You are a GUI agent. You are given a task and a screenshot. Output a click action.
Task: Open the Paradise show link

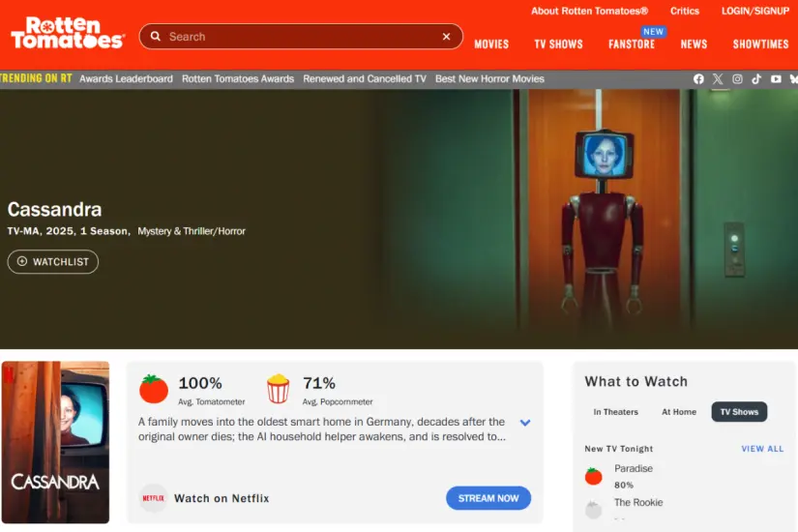[634, 468]
